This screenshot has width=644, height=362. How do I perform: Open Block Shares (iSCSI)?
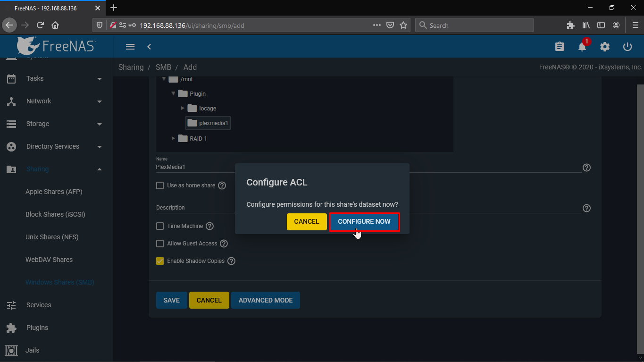tap(55, 214)
